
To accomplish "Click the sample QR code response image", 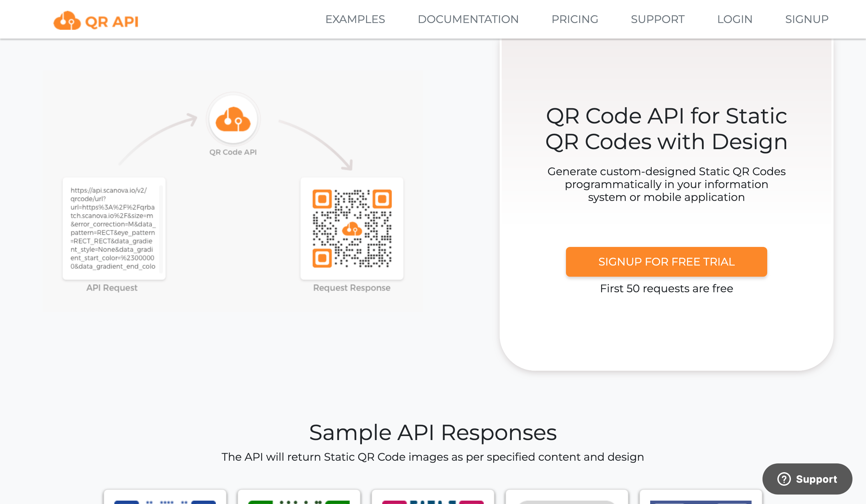I will tap(352, 228).
